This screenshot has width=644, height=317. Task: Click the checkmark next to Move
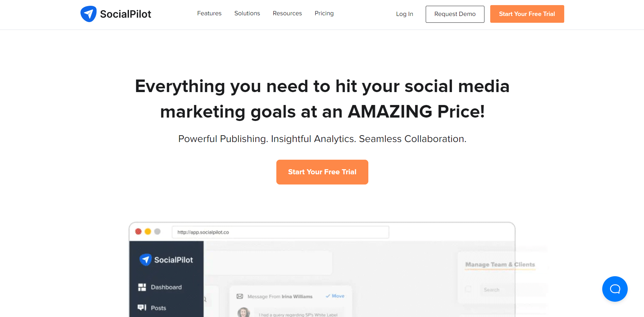coord(328,296)
